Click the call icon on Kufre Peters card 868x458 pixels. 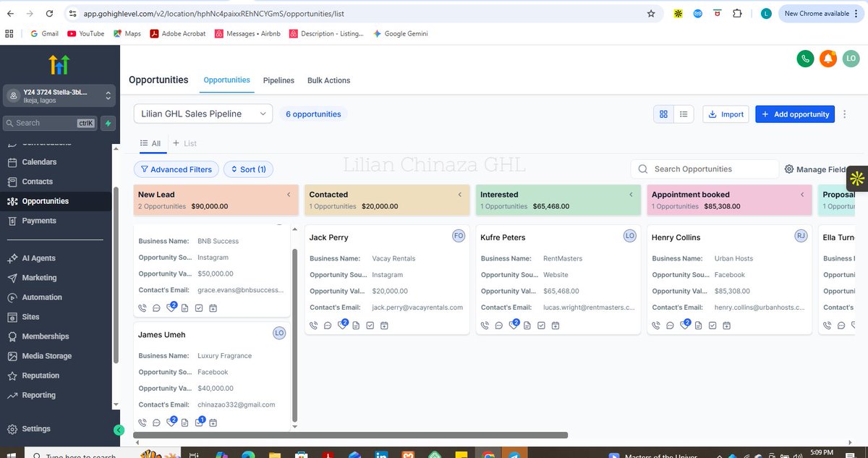pos(485,325)
